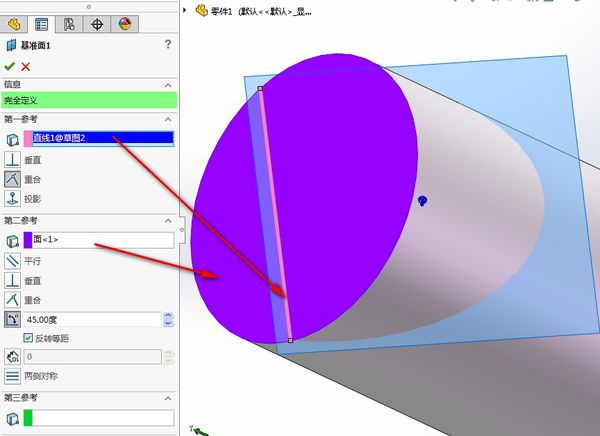Click the XYZ axis triad in the viewport
This screenshot has height=436, width=600.
(199, 431)
